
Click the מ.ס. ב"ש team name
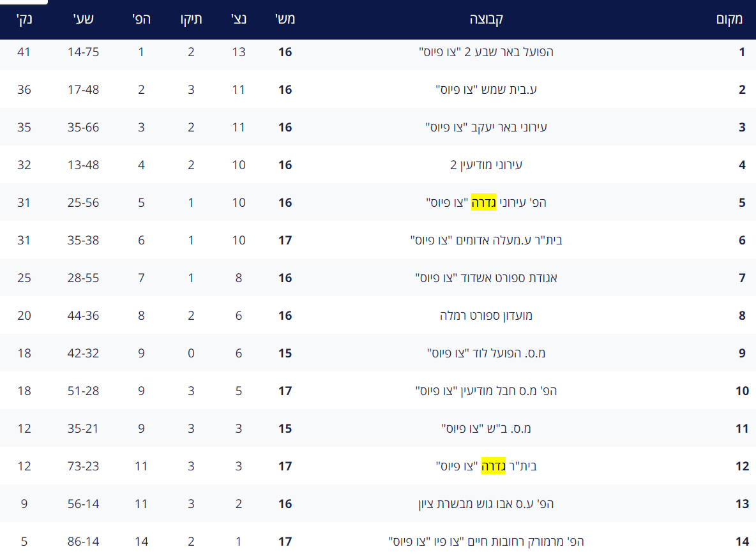click(x=486, y=428)
